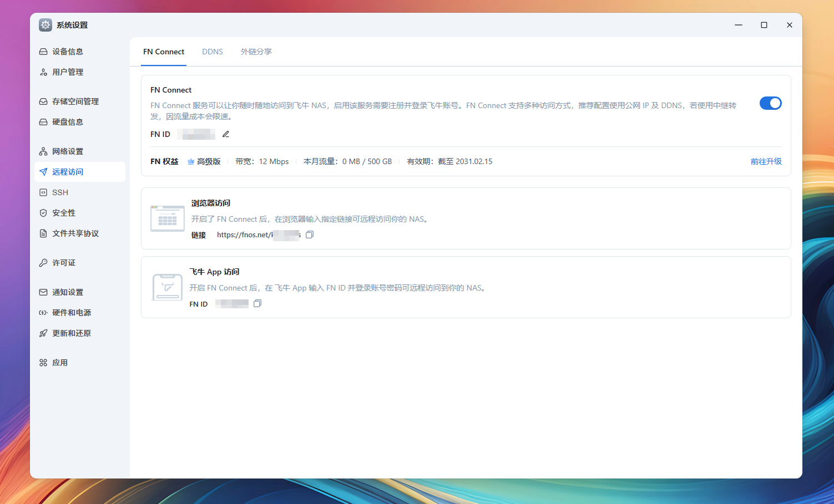This screenshot has width=834, height=504.
Task: Open 通知设置 via the envelope icon
Action: tap(44, 292)
